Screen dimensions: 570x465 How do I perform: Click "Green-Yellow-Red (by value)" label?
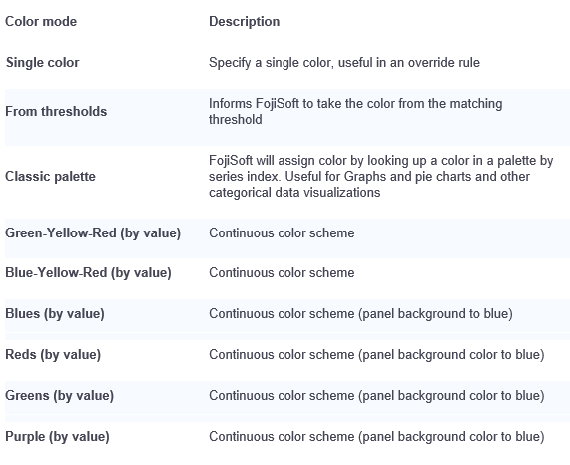(93, 233)
